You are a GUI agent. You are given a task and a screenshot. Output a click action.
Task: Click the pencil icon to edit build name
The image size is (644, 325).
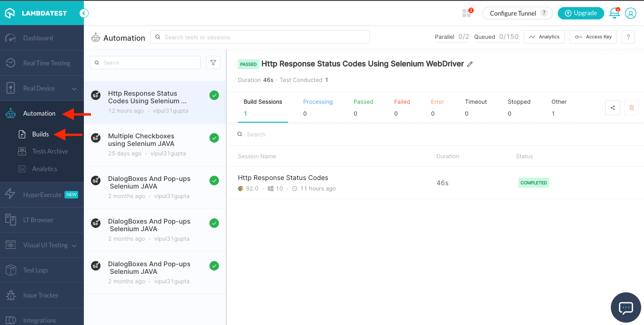click(470, 64)
